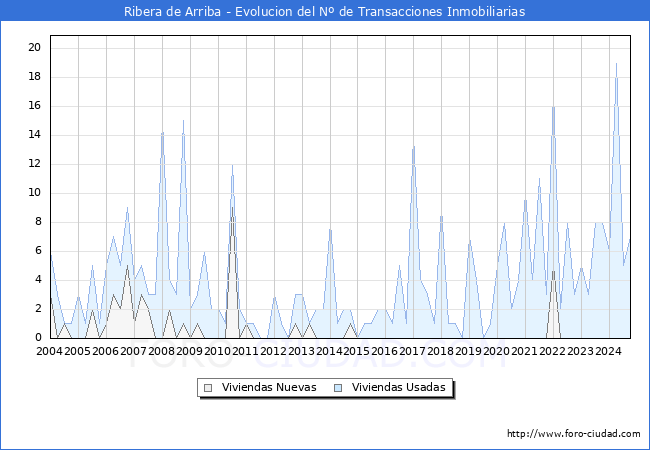Select the 2006 x-axis label
Screen dimensions: 650x450
click(105, 351)
